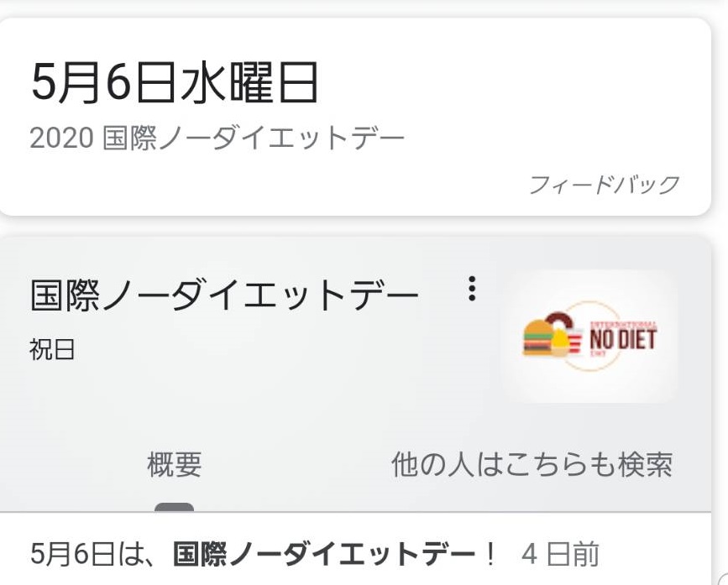Click the 2020 国際ノーダイエットデー subtitle
Viewport: 728px width, 585px height.
click(x=217, y=138)
